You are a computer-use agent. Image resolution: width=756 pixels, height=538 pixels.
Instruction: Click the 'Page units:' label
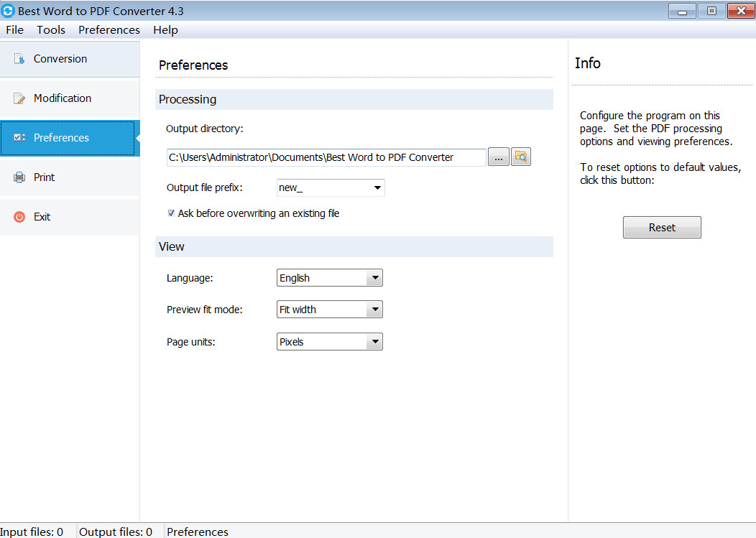[x=191, y=342]
